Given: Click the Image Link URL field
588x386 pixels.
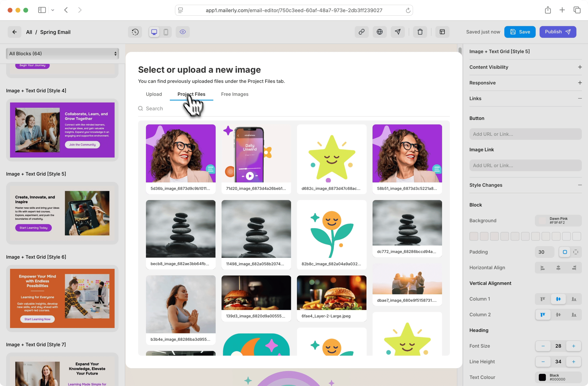Looking at the screenshot, I should [x=525, y=165].
